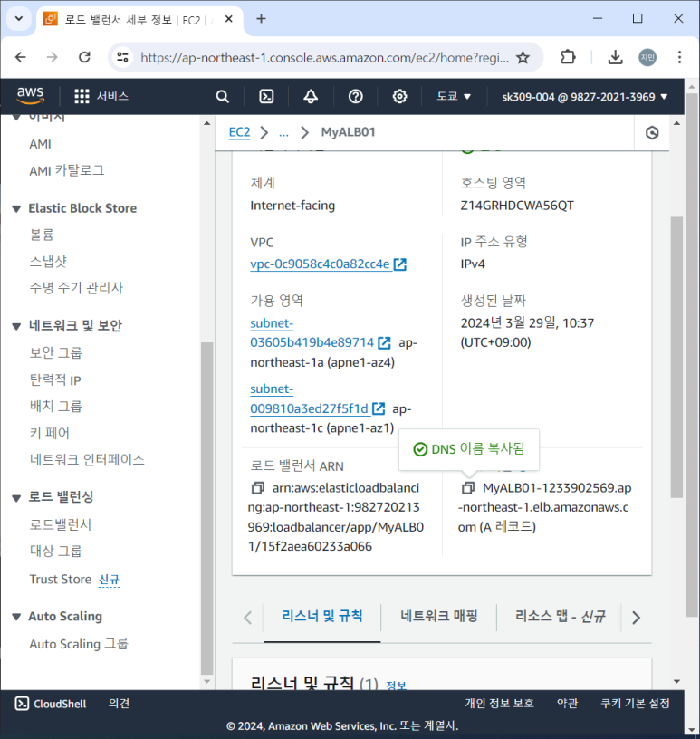The height and width of the screenshot is (739, 700).
Task: Open subnet-03605b419b4e89714 link
Action: (x=312, y=332)
